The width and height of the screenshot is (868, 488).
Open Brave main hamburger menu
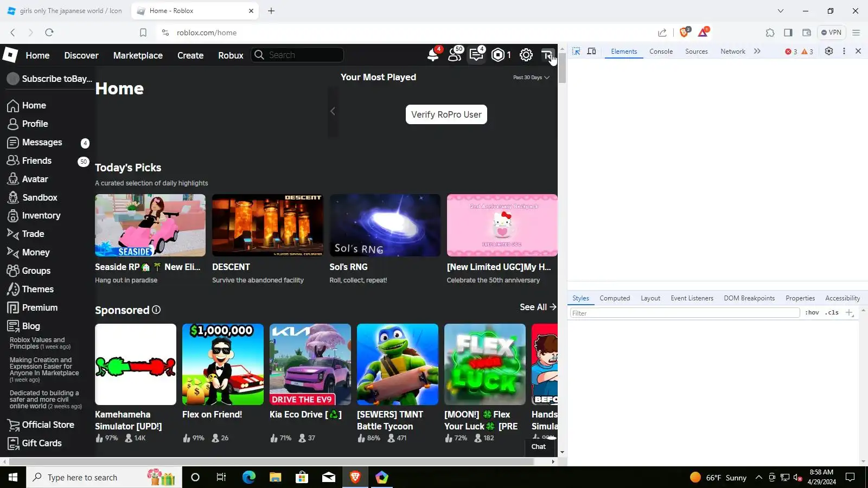click(856, 33)
